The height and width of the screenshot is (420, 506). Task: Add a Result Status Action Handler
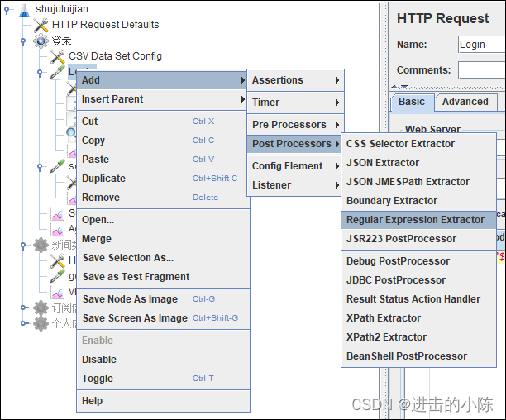pyautogui.click(x=418, y=299)
